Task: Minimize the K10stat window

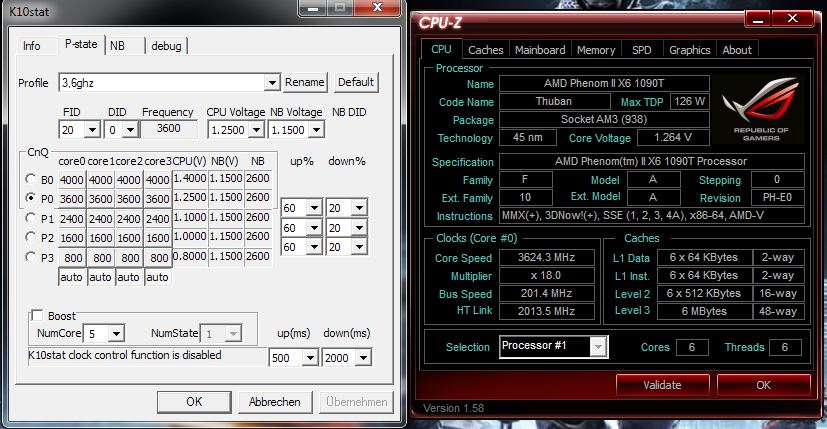Action: (313, 8)
